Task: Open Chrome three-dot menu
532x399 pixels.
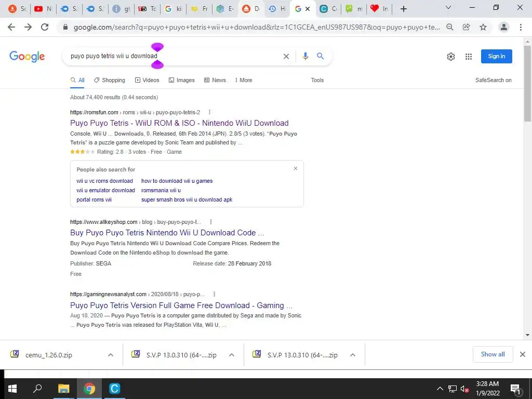Action: point(521,27)
